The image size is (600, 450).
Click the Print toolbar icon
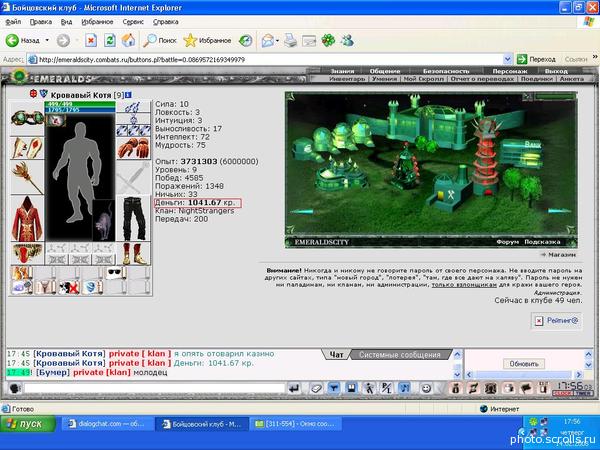click(290, 40)
